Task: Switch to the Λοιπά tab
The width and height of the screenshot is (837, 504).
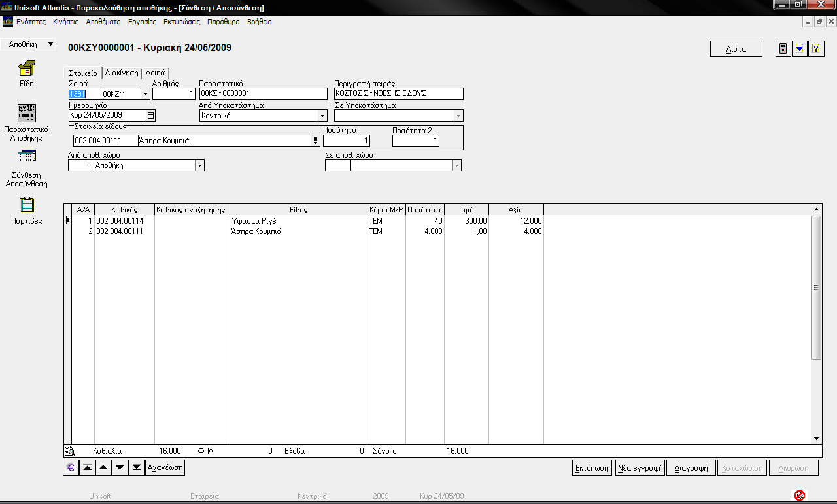Action: [x=155, y=73]
